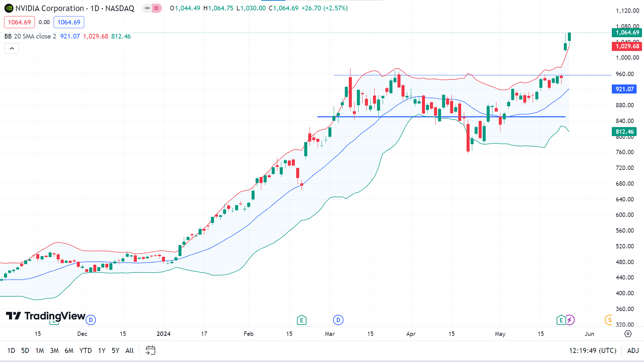Image resolution: width=644 pixels, height=362 pixels.
Task: Click the 1,120.00 price axis label
Action: [627, 11]
